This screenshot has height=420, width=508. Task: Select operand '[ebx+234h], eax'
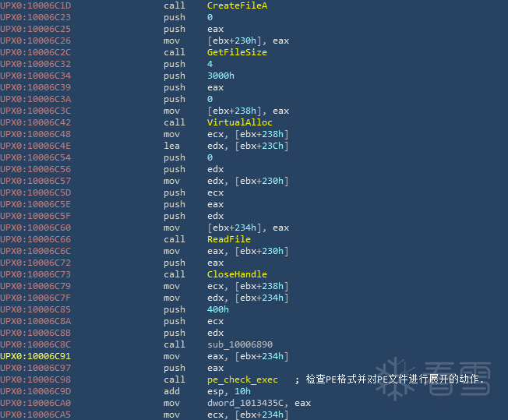(x=249, y=228)
